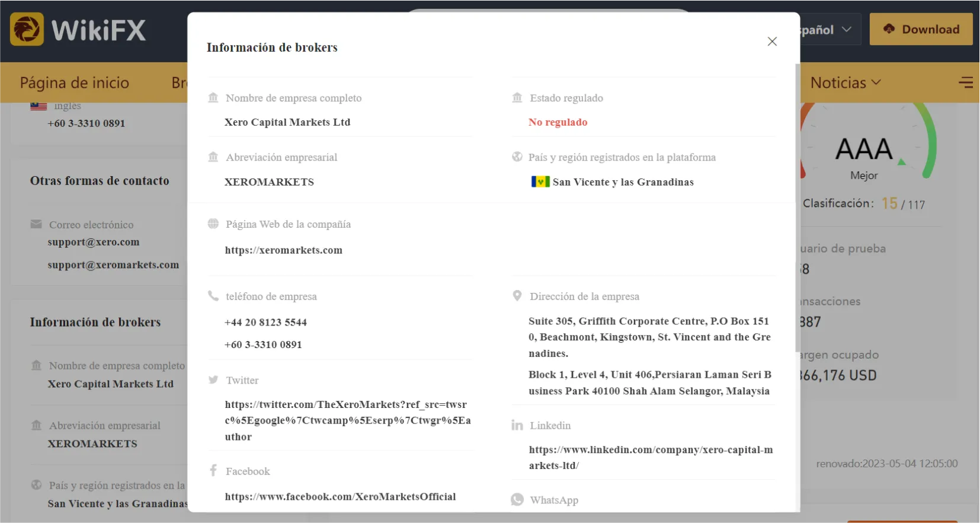Click the WikiFX logo
The image size is (980, 523).
tap(78, 29)
